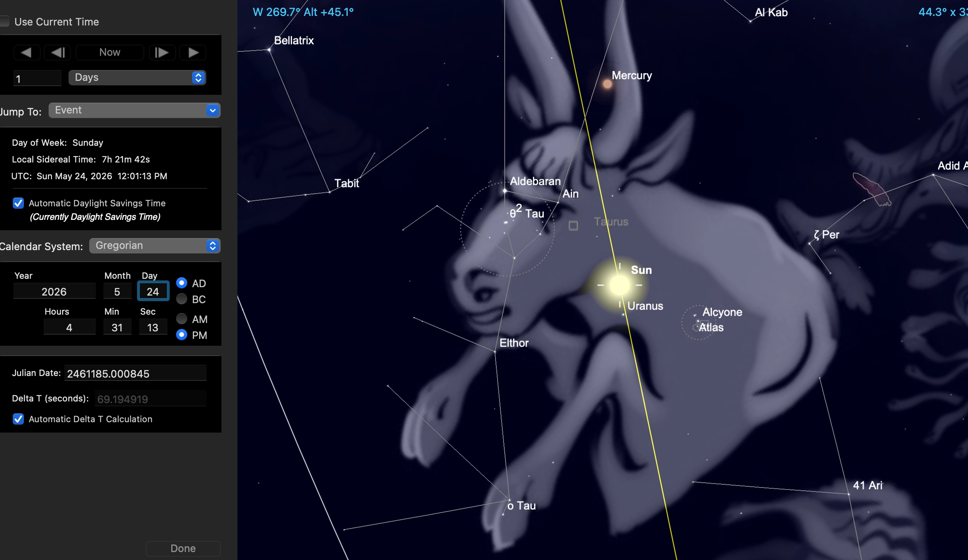This screenshot has width=968, height=560.
Task: Click the Sun in the sky view
Action: click(619, 285)
